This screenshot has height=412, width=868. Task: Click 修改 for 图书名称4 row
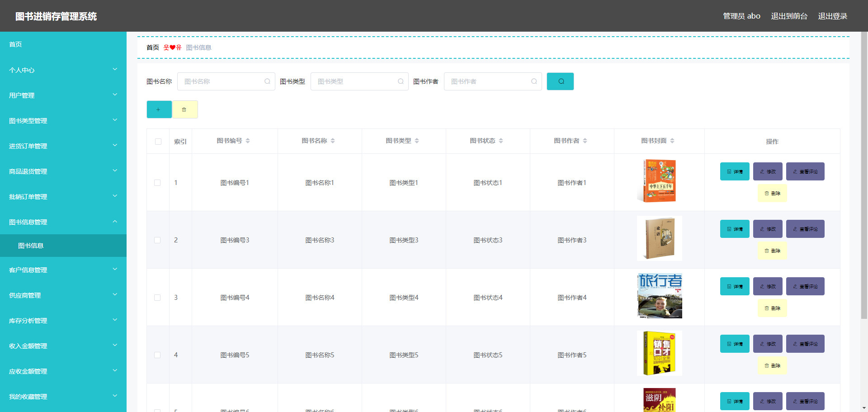(x=768, y=286)
